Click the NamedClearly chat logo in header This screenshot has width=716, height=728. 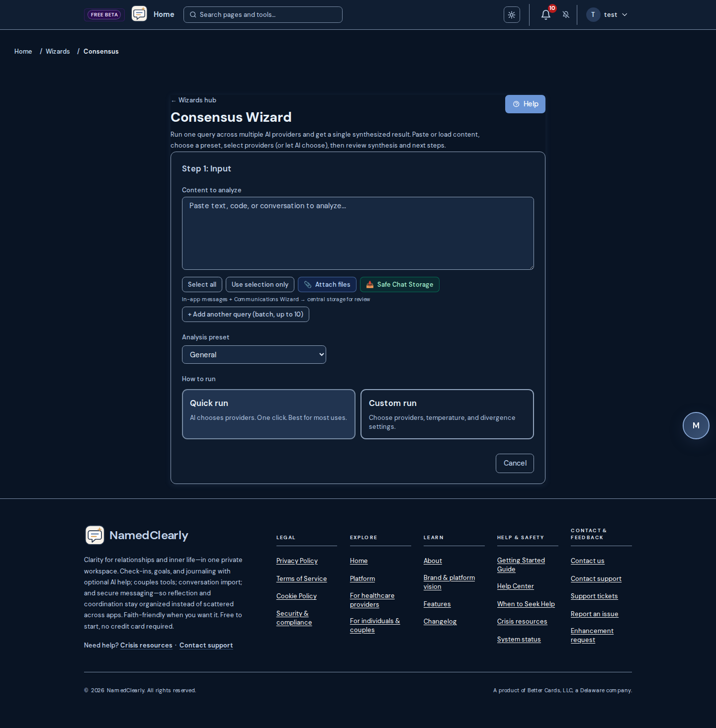(x=139, y=14)
